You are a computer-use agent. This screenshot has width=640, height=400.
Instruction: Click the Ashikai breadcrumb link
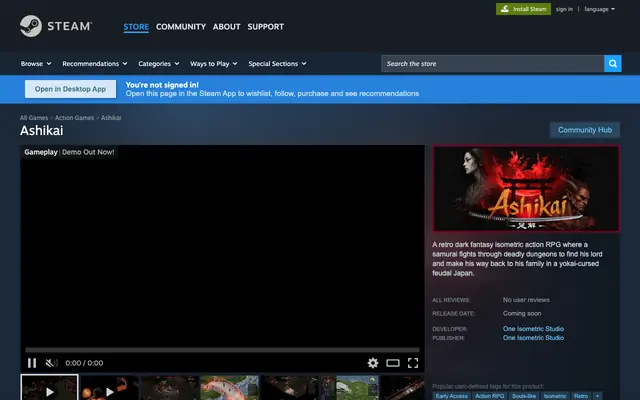pos(111,118)
